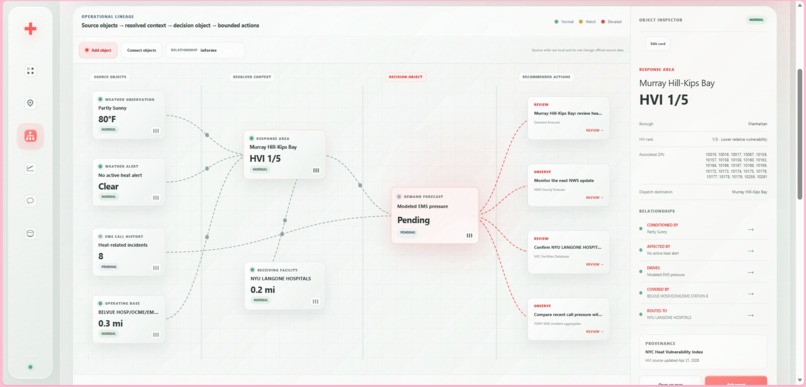
Task: Open the trend chart sidebar icon
Action: tap(30, 168)
